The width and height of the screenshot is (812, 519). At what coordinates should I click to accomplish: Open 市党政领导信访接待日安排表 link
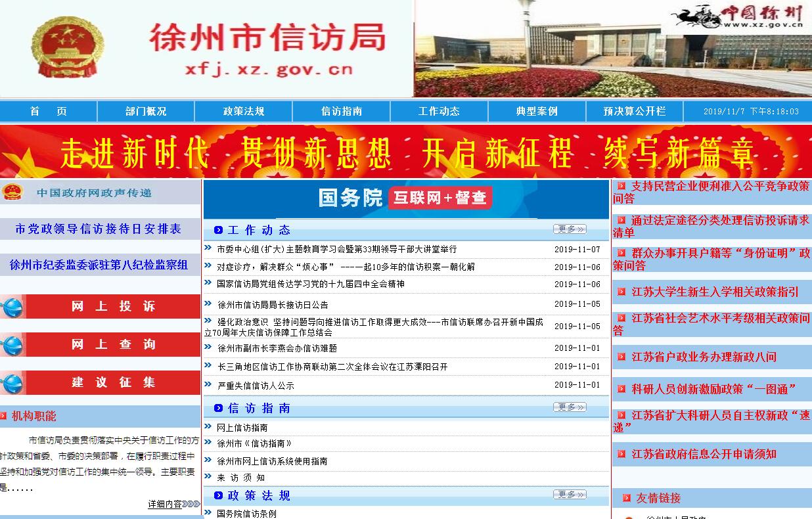[x=98, y=229]
